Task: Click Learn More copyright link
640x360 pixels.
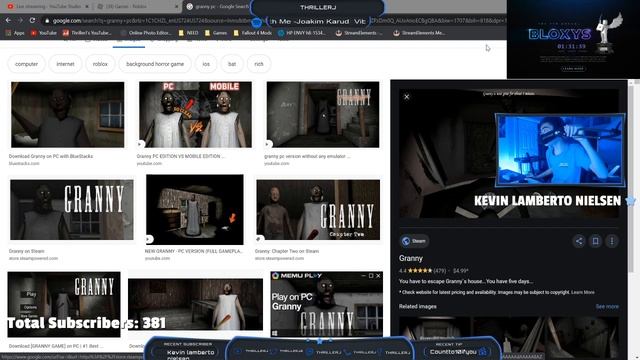Action: pos(583,292)
